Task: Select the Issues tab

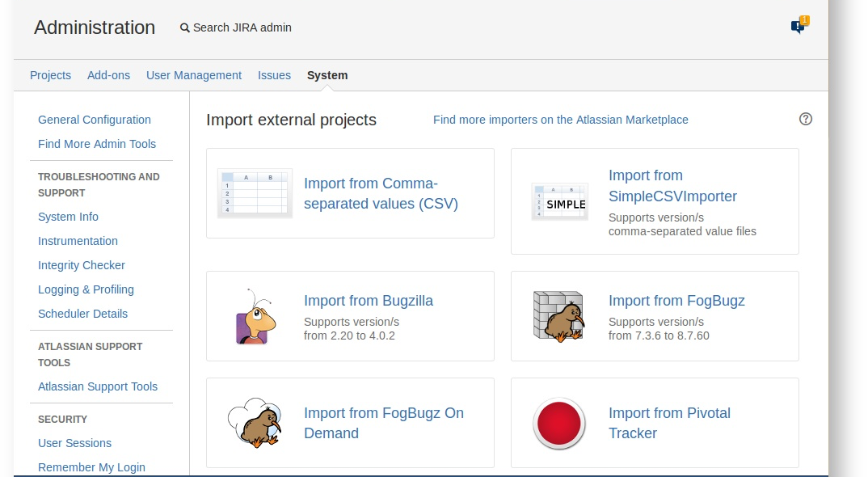Action: coord(274,75)
